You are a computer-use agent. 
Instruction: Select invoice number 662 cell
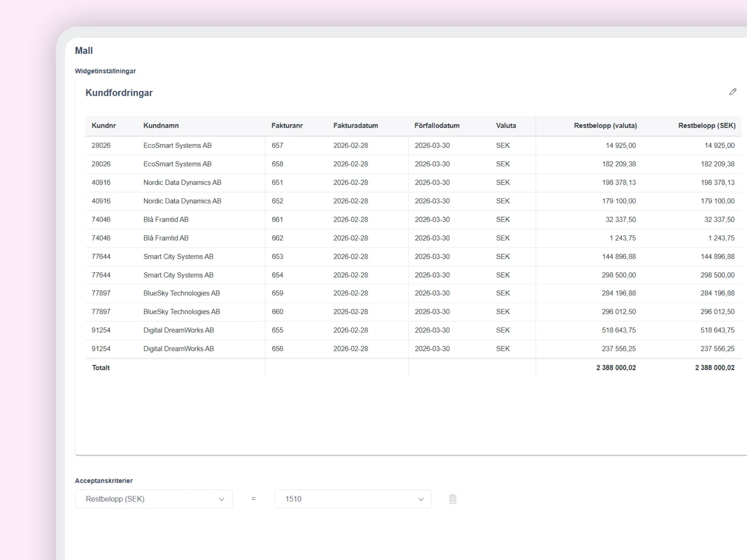[278, 238]
